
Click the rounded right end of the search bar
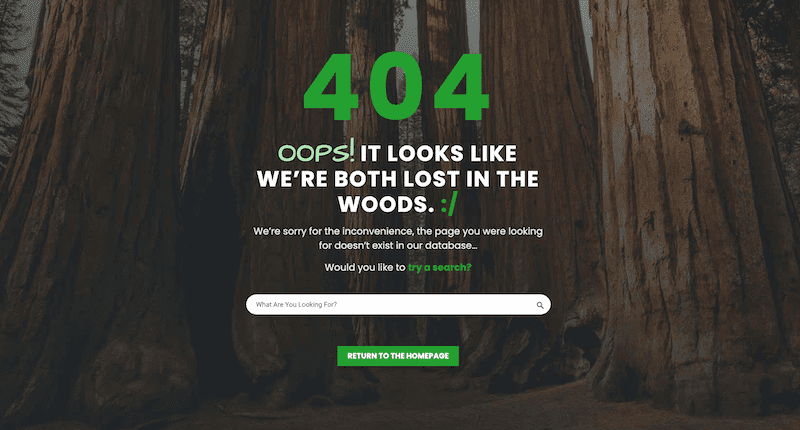(x=544, y=305)
